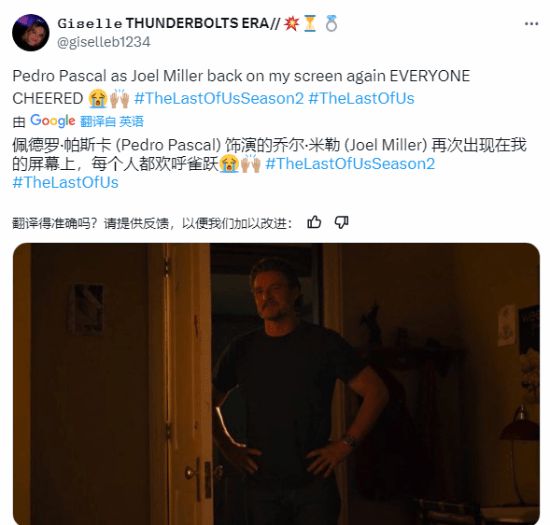The height and width of the screenshot is (525, 550).
Task: Open #TheLastOfUs hashtag in translated text
Action: point(66,182)
